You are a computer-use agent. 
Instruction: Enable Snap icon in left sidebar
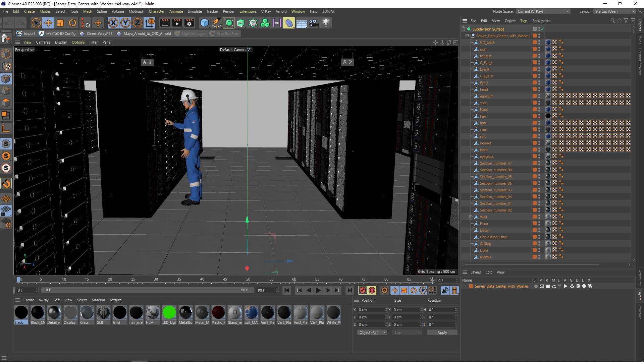tap(6, 184)
